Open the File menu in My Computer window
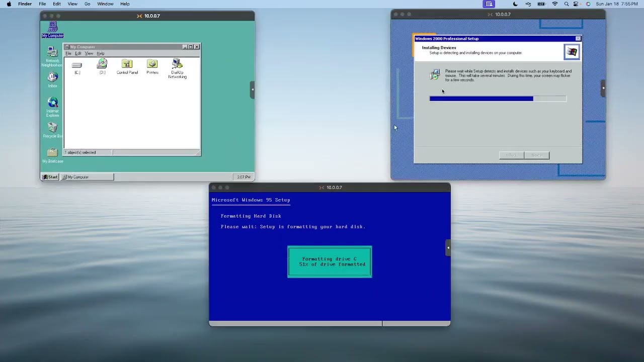Screen dimensions: 644x362 [x=68, y=53]
